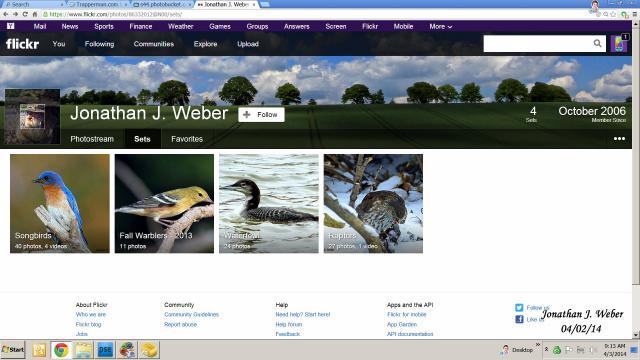640x360 pixels.
Task: Open the Songbirds set thumbnail
Action: tap(60, 203)
